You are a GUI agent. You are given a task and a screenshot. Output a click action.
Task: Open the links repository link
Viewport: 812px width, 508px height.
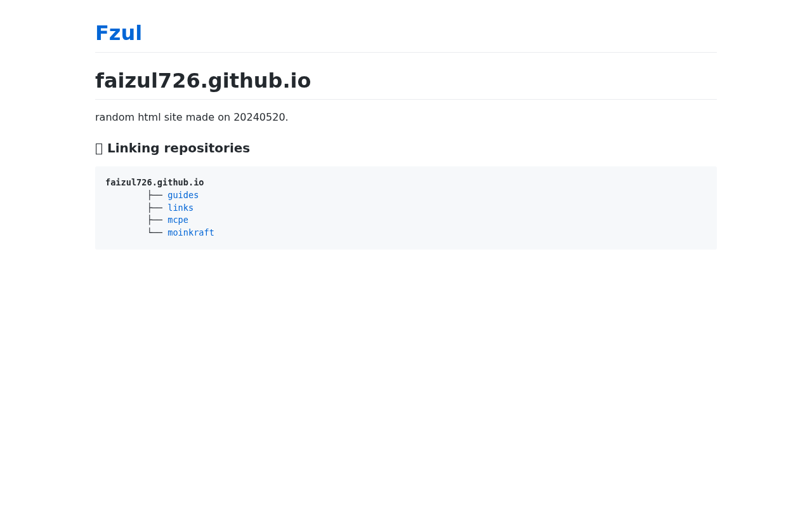tap(181, 208)
